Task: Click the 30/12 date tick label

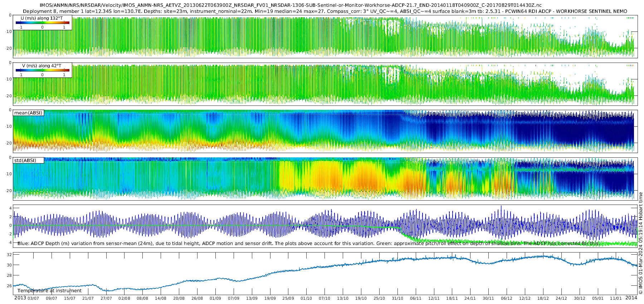Action: [x=580, y=298]
